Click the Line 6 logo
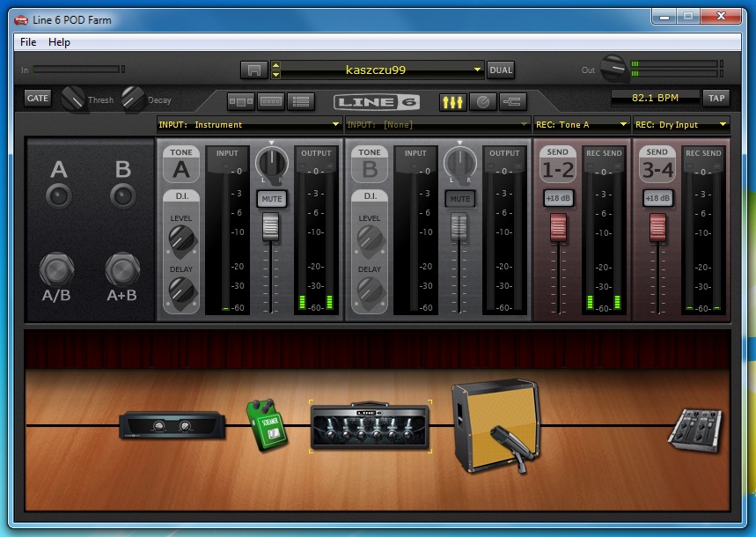 click(376, 102)
